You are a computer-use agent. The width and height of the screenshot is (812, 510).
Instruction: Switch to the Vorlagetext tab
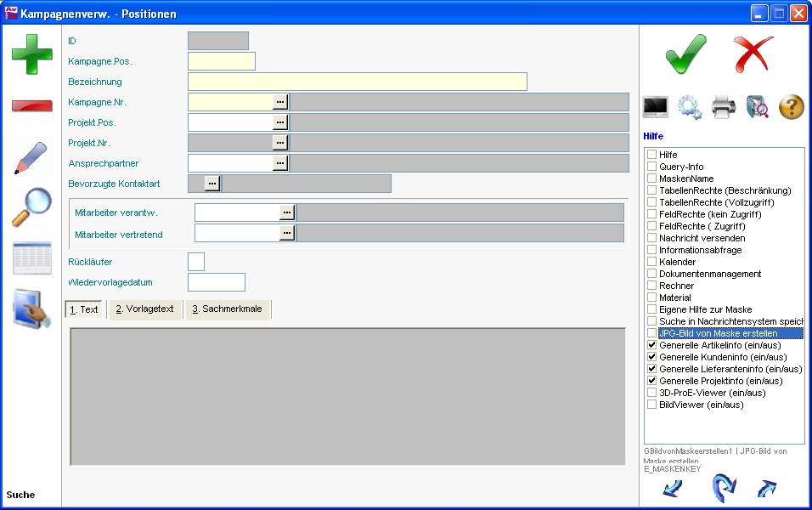tap(145, 309)
